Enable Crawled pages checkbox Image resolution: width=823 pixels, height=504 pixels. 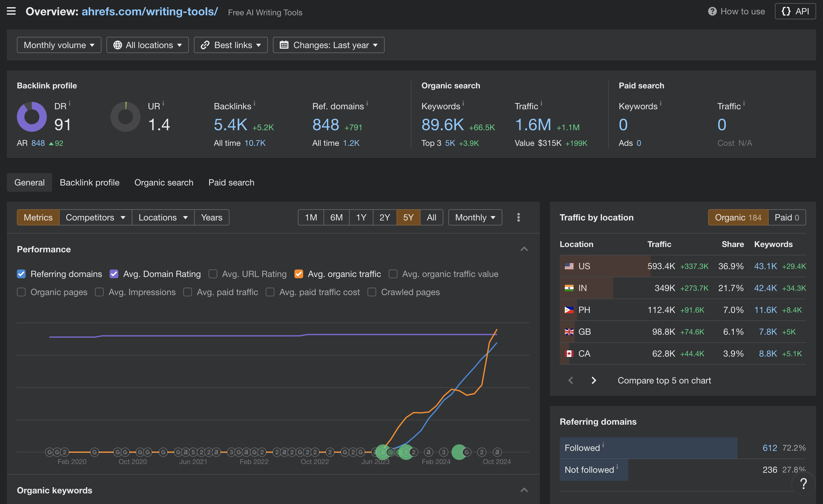tap(372, 292)
